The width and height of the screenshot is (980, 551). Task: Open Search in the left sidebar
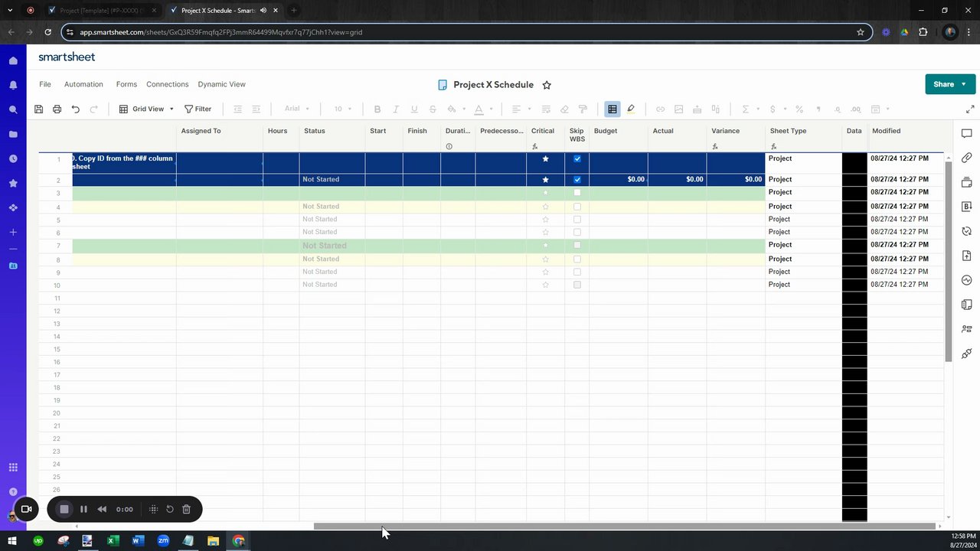click(x=13, y=109)
